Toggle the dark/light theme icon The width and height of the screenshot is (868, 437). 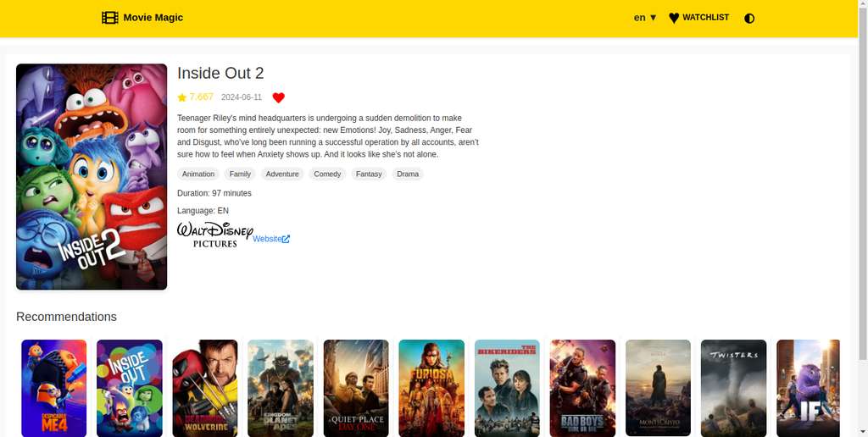click(749, 19)
